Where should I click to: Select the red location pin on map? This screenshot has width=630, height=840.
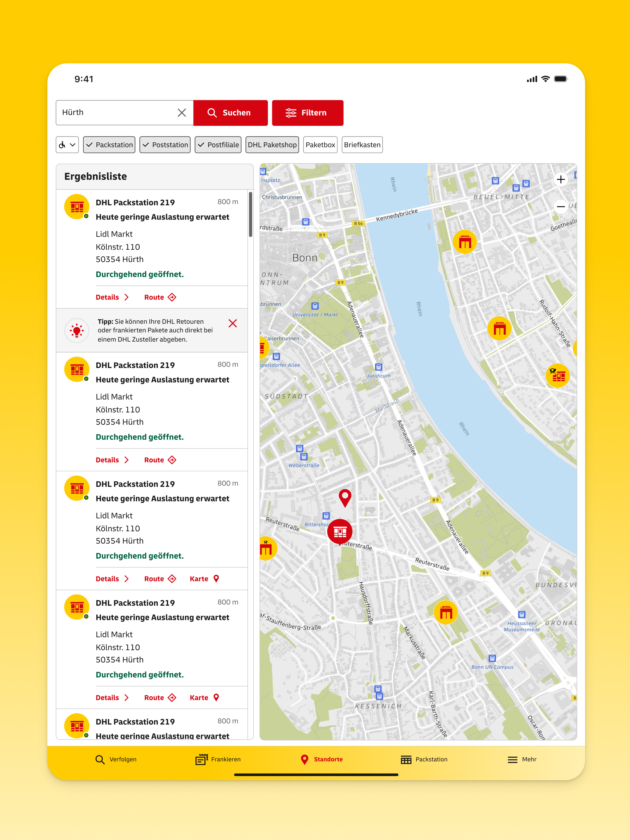[x=345, y=498]
